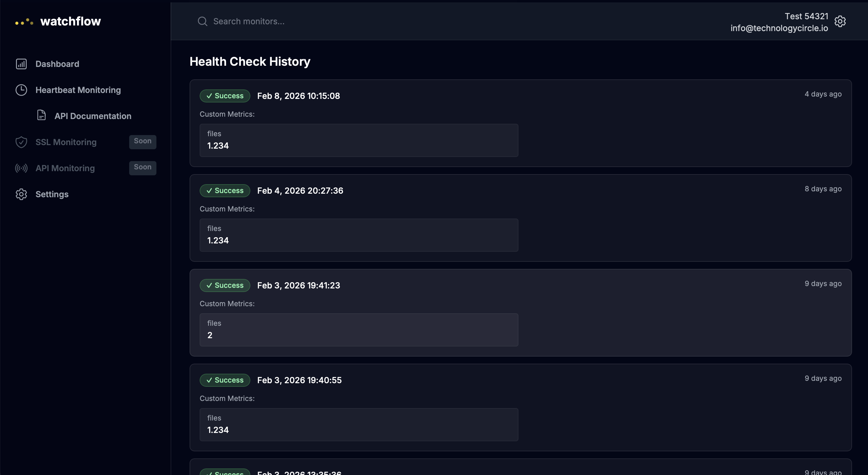Open the Settings gear in the sidebar

point(21,194)
